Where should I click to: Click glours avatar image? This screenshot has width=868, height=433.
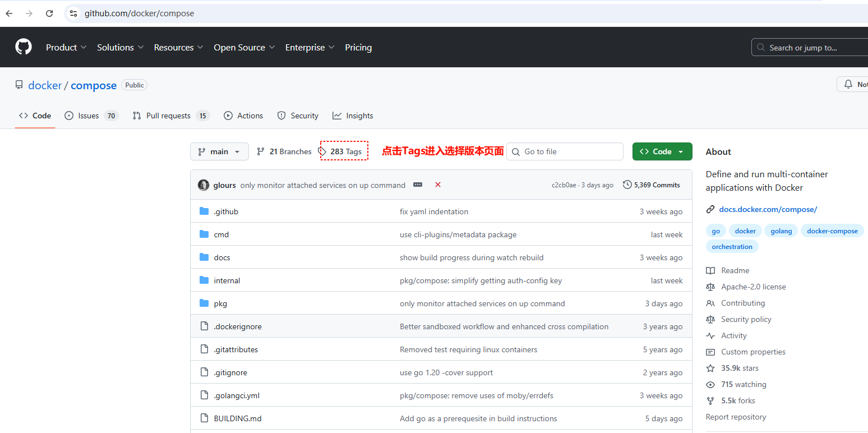[204, 185]
